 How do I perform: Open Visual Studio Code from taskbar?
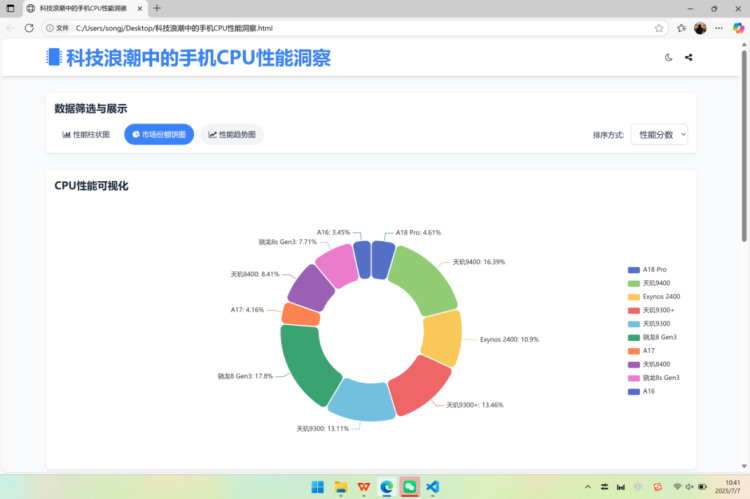tap(432, 487)
